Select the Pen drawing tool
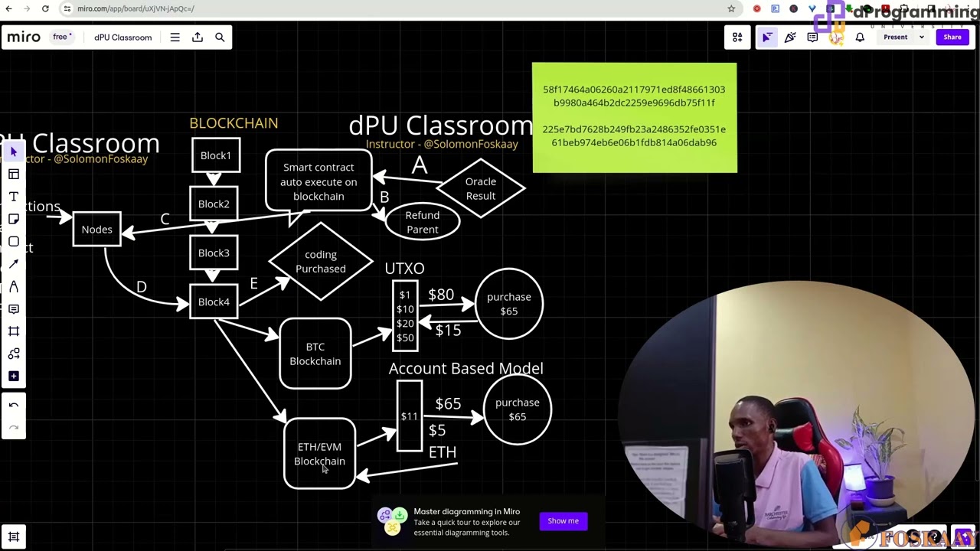Screen dimensions: 980x551 [14, 286]
